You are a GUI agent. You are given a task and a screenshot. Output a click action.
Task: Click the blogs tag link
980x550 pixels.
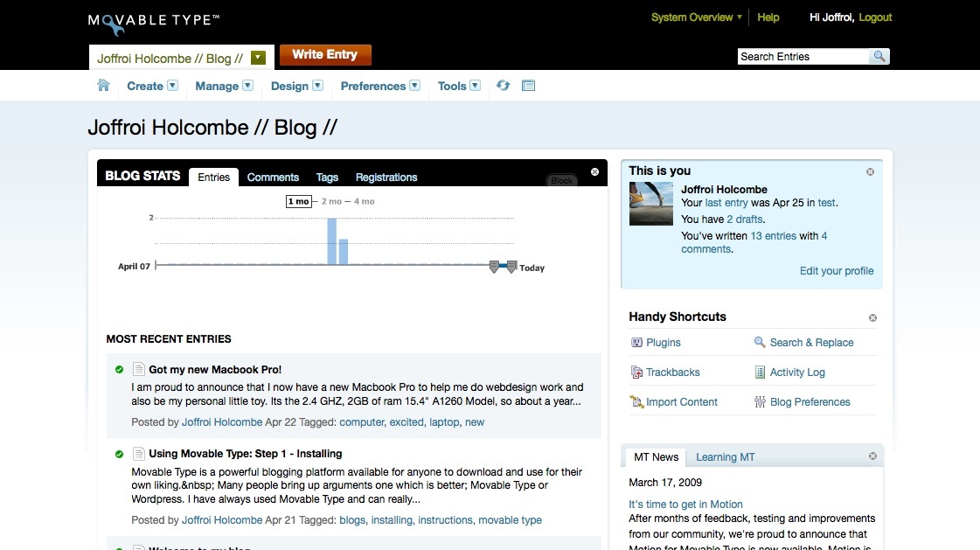[x=352, y=520]
